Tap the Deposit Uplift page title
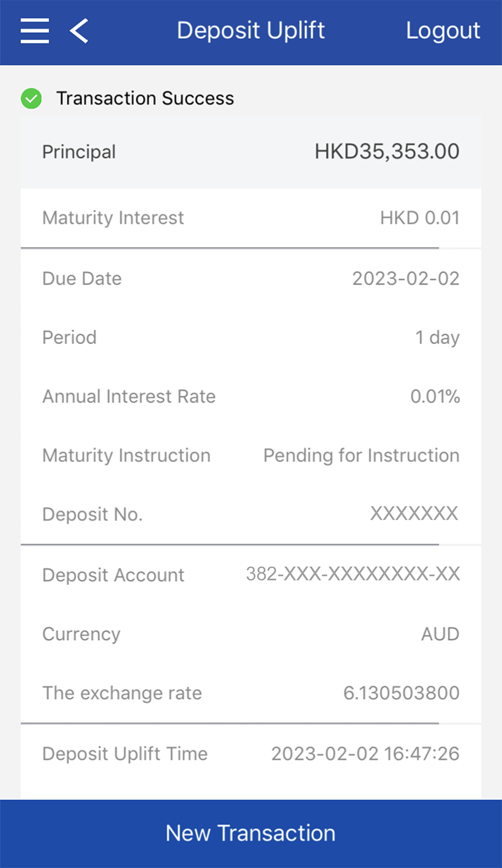 click(251, 31)
